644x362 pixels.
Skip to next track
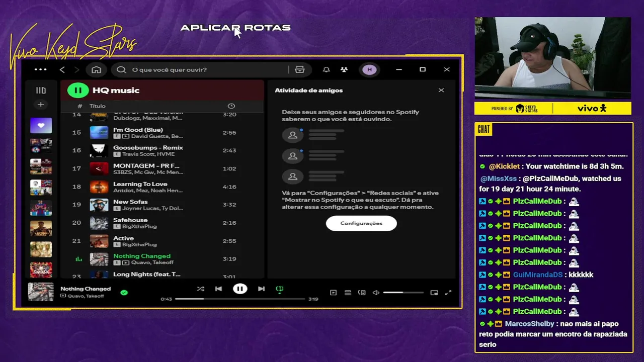coord(261,289)
